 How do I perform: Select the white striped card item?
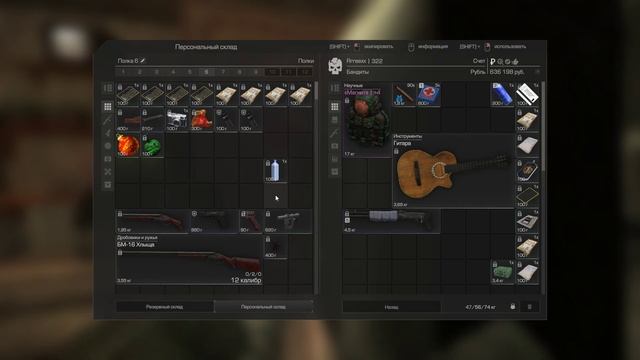pyautogui.click(x=527, y=95)
